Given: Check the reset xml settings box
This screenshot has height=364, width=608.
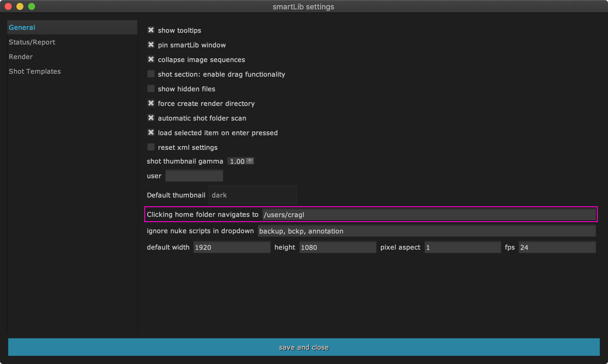Looking at the screenshot, I should click(151, 147).
